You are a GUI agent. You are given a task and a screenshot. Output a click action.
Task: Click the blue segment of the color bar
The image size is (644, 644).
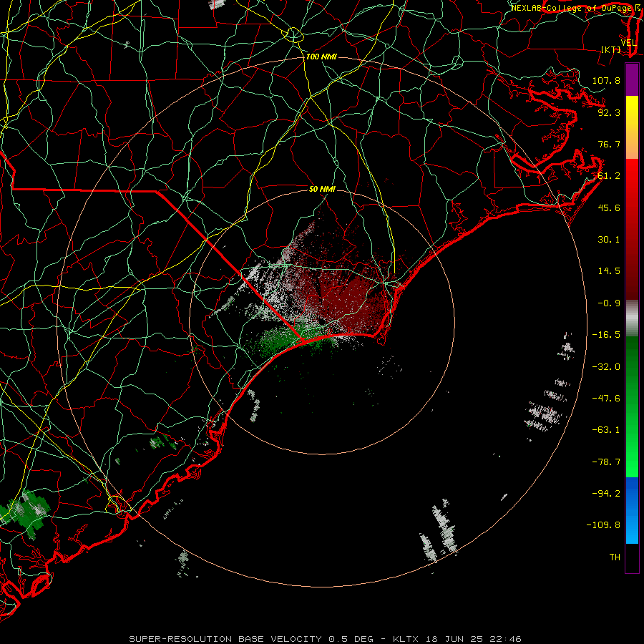tap(632, 510)
